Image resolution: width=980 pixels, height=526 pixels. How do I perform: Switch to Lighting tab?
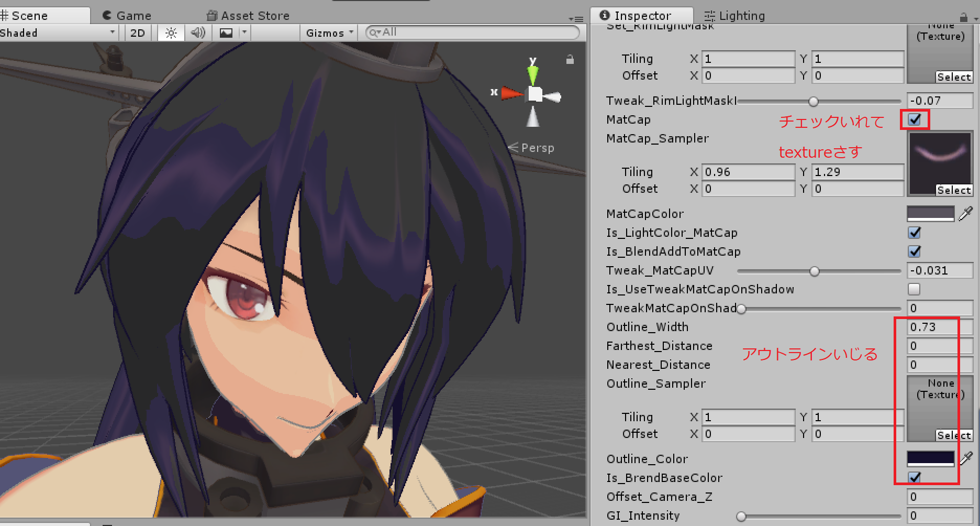(734, 16)
